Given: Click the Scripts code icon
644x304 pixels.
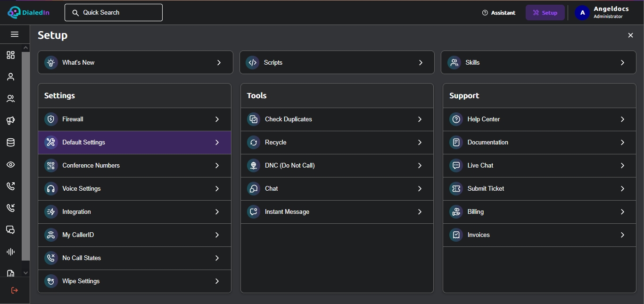Looking at the screenshot, I should pyautogui.click(x=253, y=62).
